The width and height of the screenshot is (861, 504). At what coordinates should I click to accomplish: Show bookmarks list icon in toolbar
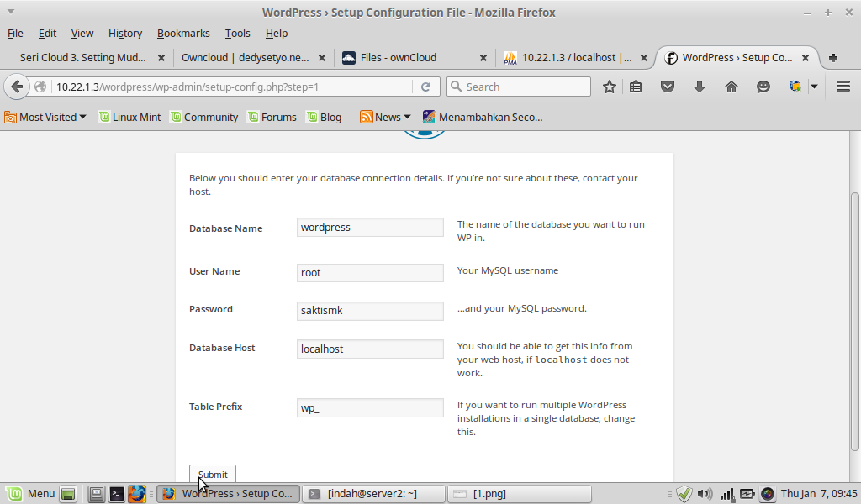636,87
